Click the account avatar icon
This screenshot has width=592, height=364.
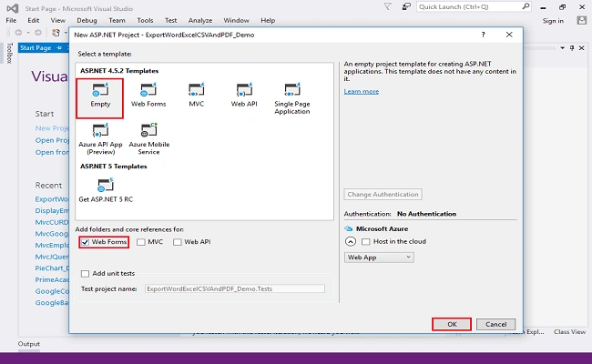point(582,20)
